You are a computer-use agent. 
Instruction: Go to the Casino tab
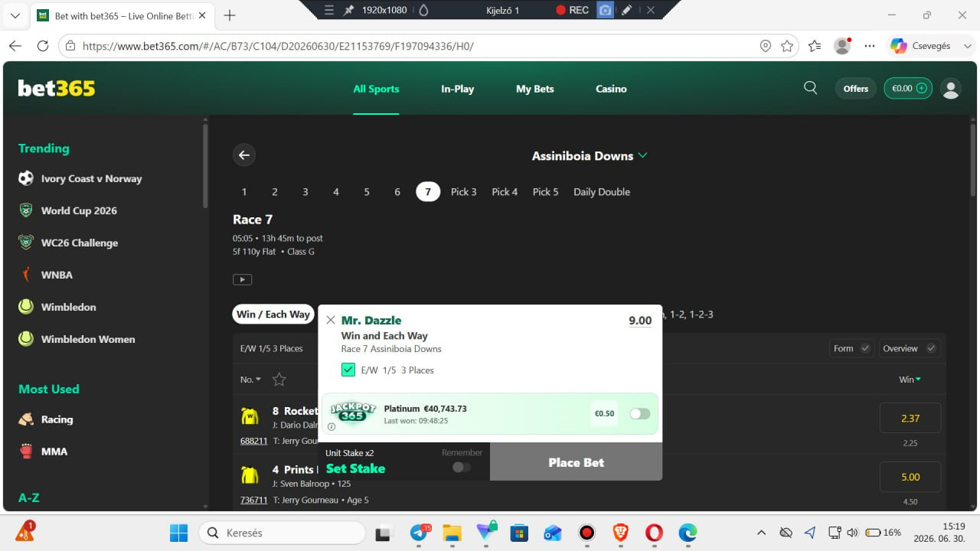(x=611, y=89)
